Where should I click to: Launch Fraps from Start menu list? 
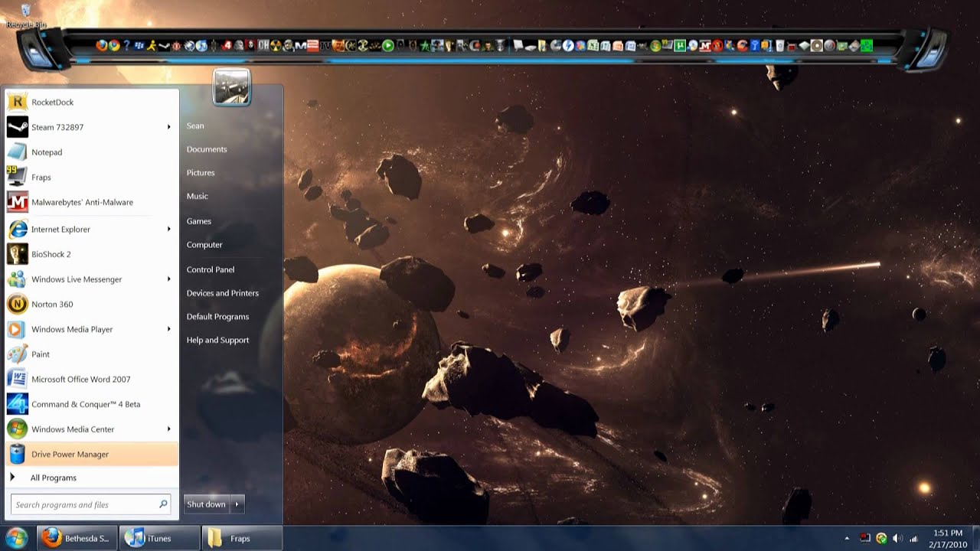coord(92,177)
